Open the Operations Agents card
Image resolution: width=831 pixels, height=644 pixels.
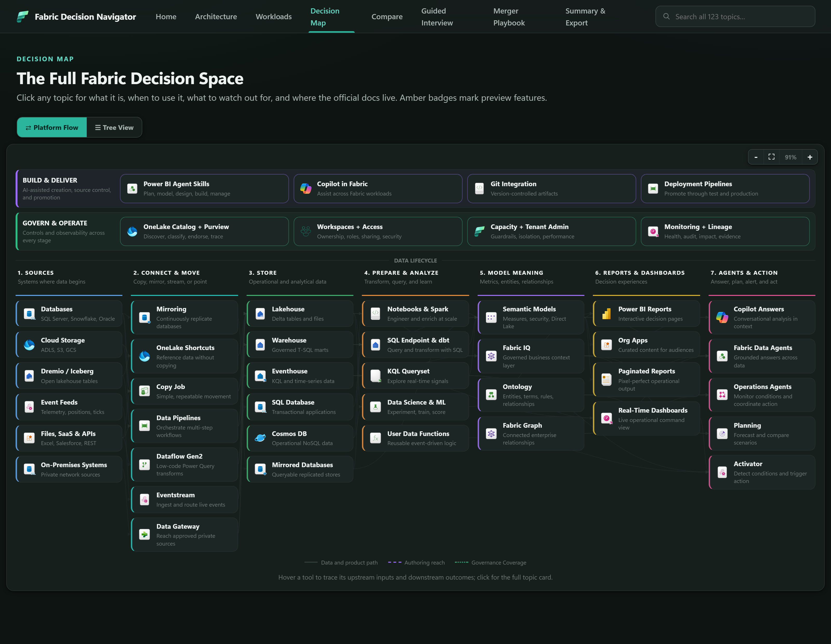coord(762,395)
